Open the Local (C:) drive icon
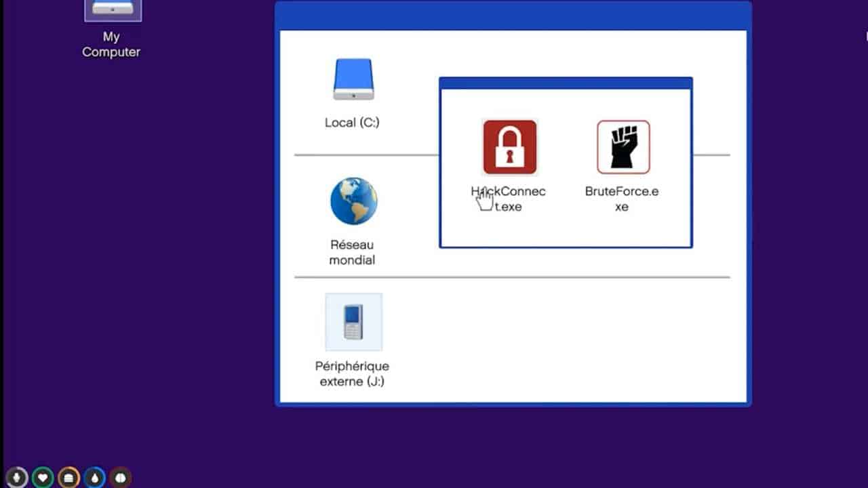 [x=353, y=79]
